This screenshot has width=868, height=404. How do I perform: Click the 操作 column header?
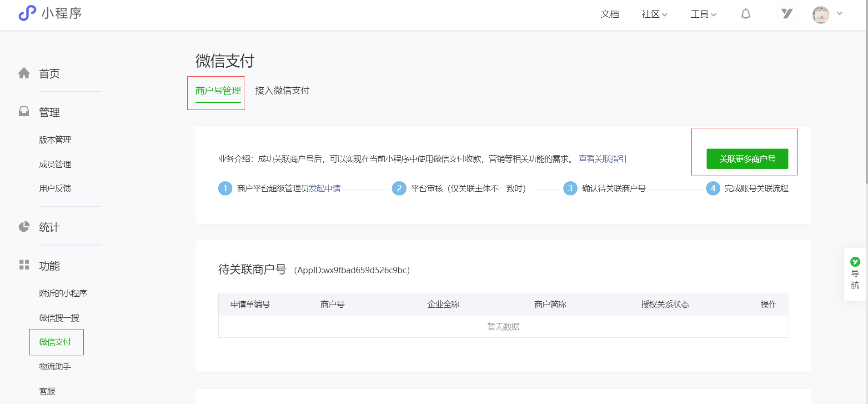(x=768, y=304)
